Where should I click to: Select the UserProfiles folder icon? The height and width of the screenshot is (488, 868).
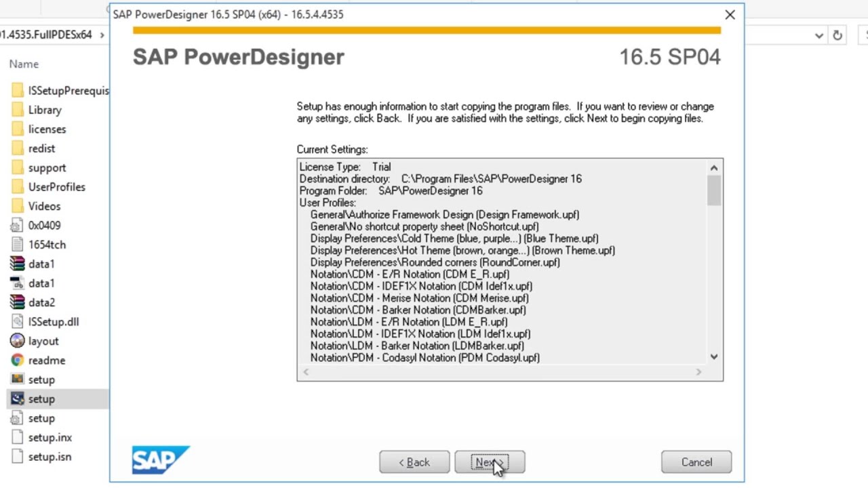pyautogui.click(x=18, y=187)
